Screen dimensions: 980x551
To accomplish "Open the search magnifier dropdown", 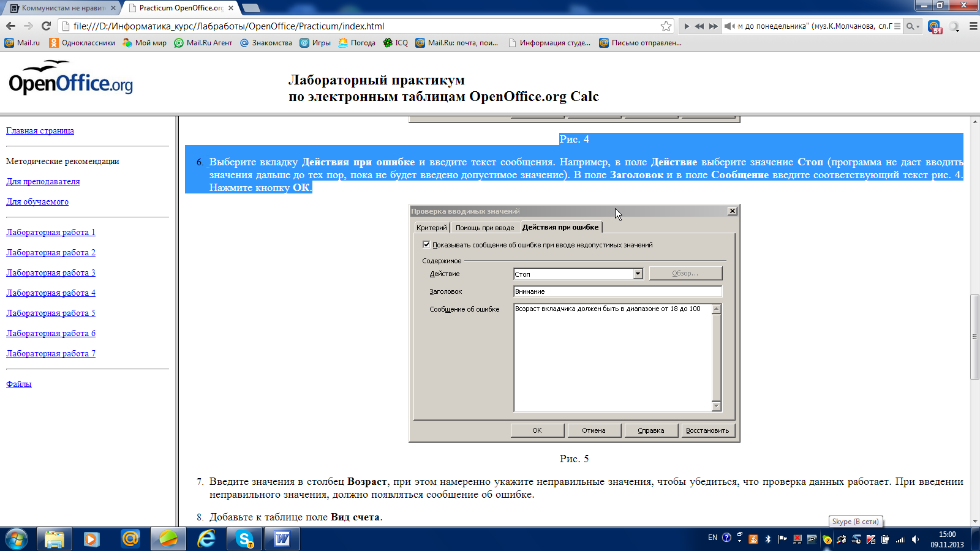I will coord(913,26).
